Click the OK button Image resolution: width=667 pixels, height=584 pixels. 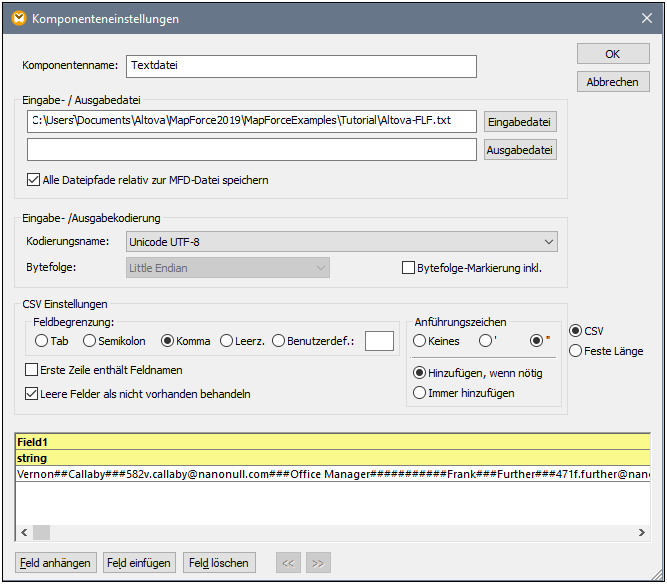(x=613, y=54)
